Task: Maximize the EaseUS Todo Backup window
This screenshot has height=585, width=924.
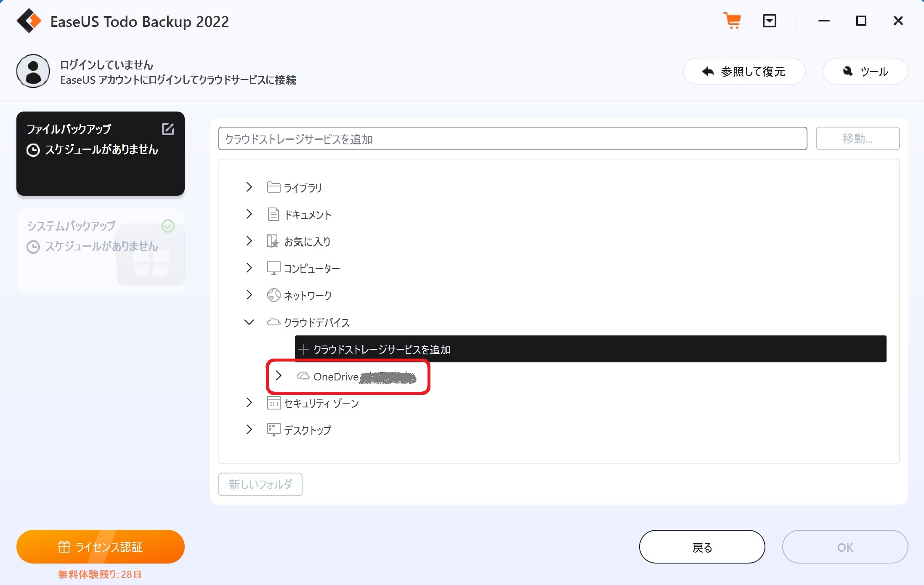Action: 861,21
